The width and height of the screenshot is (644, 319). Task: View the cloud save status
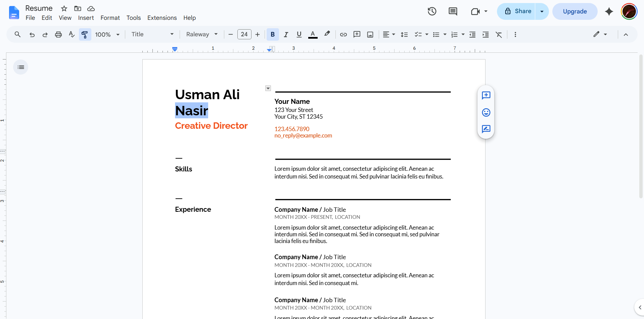coord(91,8)
